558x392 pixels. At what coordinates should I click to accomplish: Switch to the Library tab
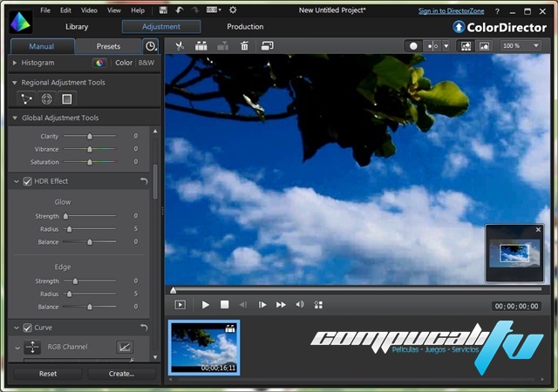pyautogui.click(x=77, y=27)
